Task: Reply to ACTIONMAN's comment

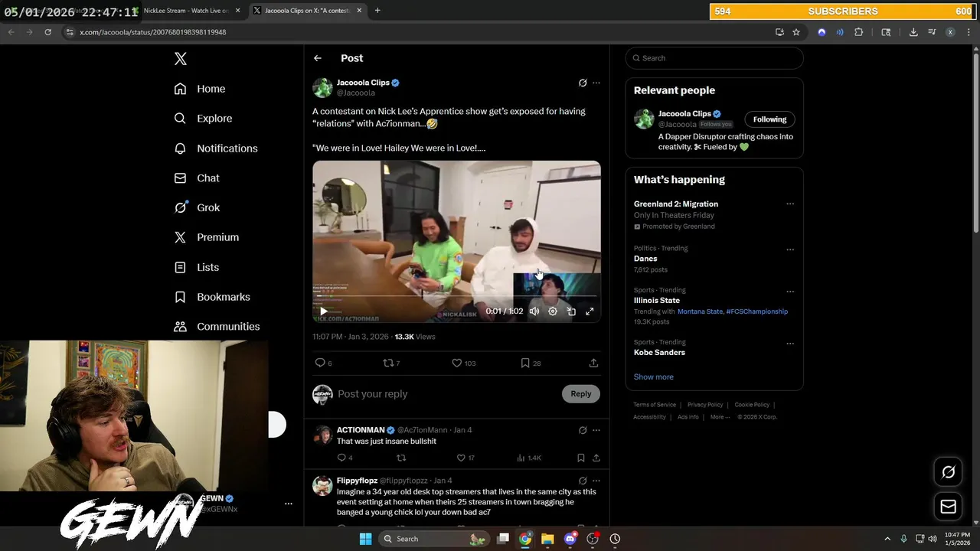Action: click(x=345, y=458)
